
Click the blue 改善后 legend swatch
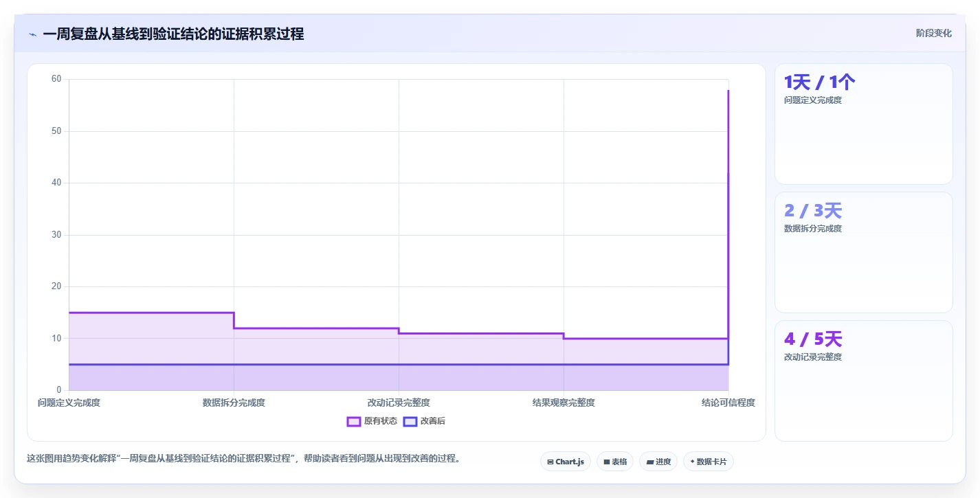click(x=410, y=421)
